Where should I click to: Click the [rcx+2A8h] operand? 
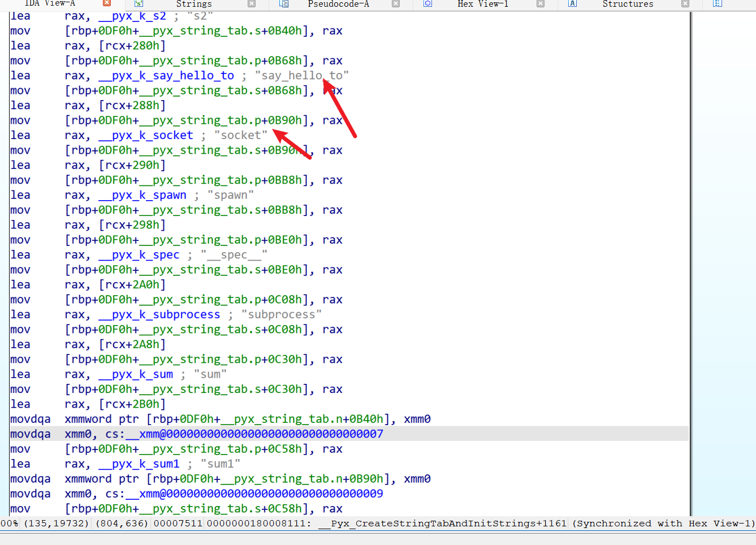click(132, 345)
